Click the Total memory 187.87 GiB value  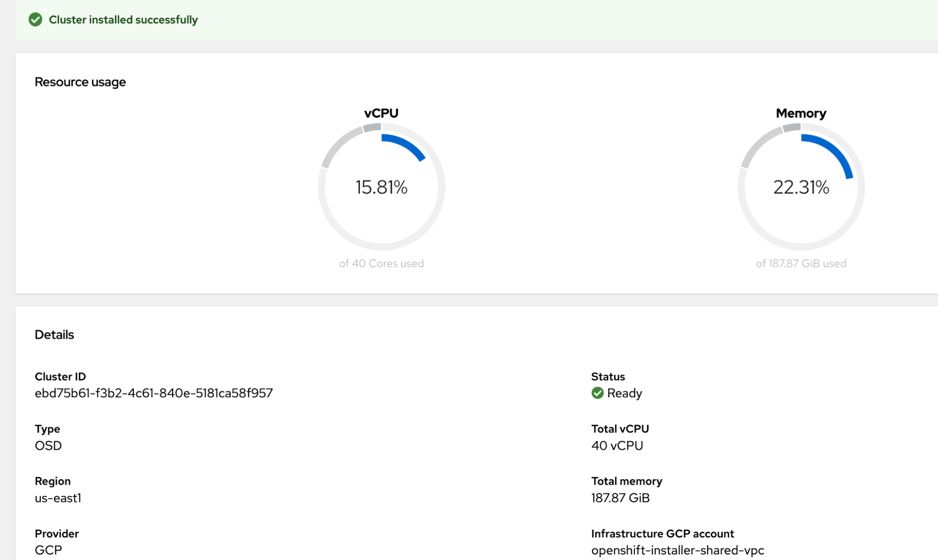pos(620,498)
